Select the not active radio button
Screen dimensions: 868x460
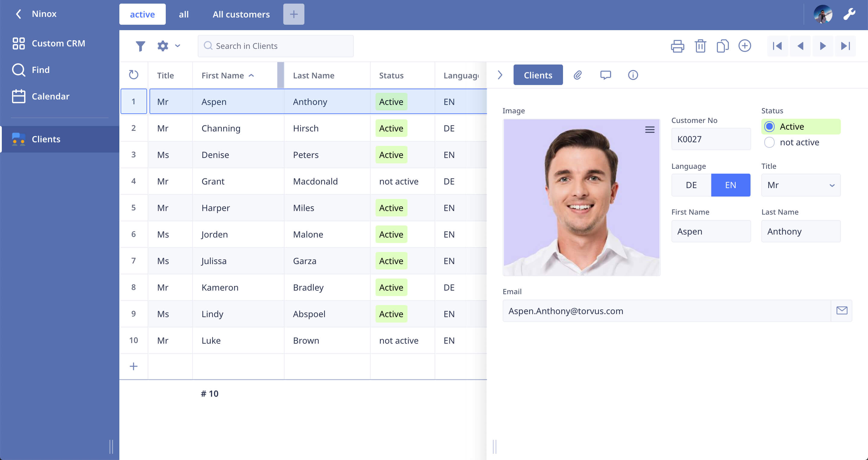point(769,142)
